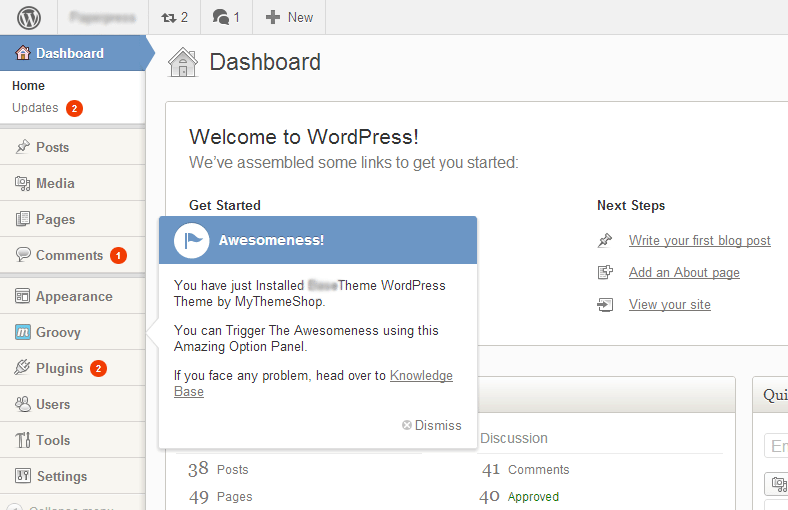Select Home submenu entry
The height and width of the screenshot is (510, 788).
coord(28,86)
